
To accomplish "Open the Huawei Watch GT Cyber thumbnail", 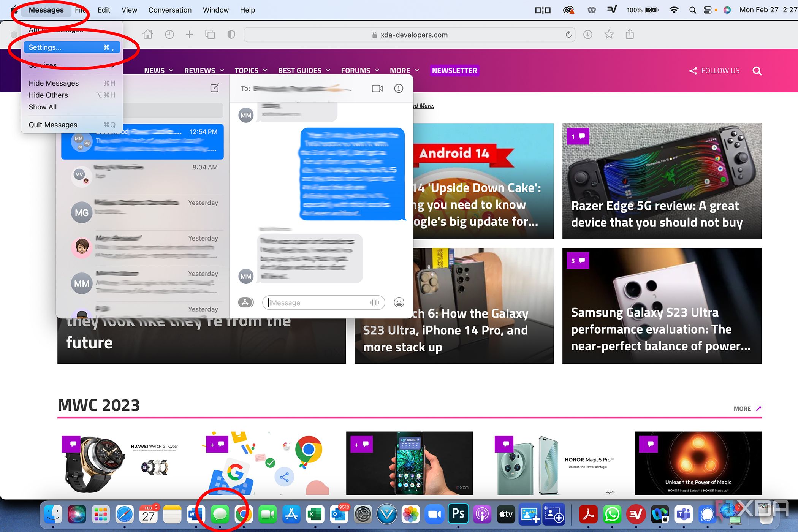I will click(121, 463).
